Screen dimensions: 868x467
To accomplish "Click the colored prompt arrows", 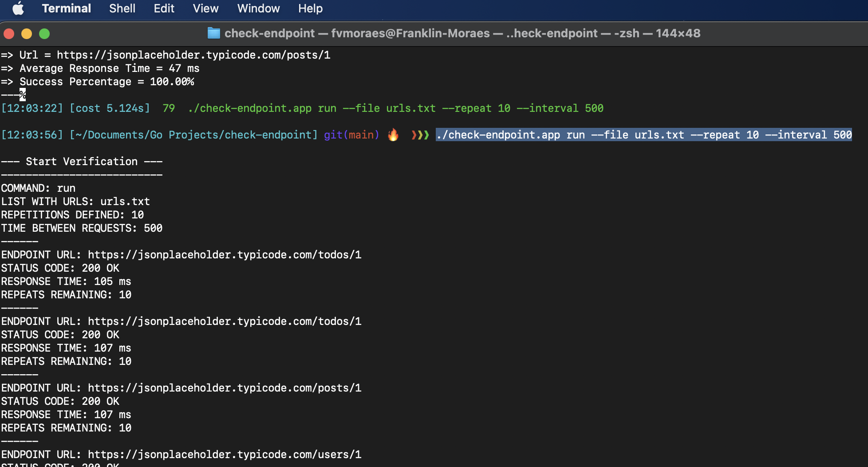I will point(420,135).
